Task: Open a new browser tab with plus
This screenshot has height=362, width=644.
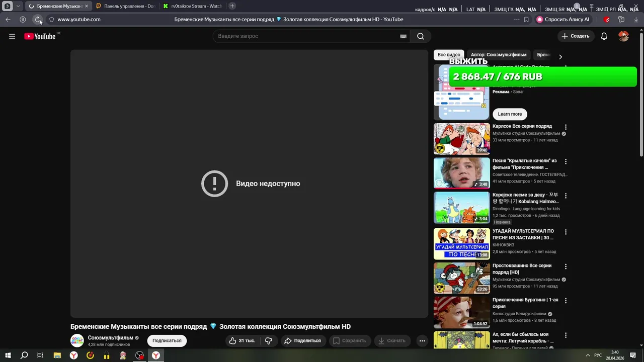Action: pos(232,6)
